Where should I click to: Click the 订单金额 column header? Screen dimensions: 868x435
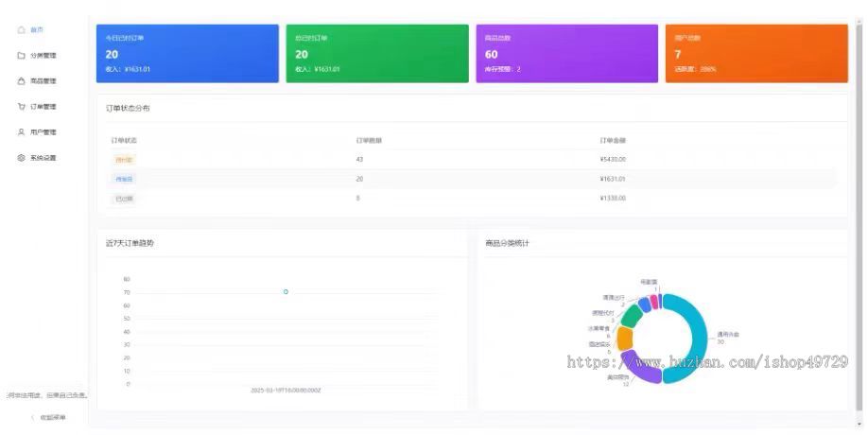(613, 141)
